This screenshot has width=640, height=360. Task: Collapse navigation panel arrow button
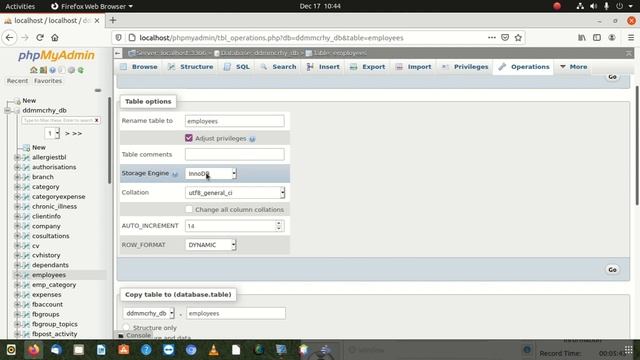pyautogui.click(x=118, y=53)
